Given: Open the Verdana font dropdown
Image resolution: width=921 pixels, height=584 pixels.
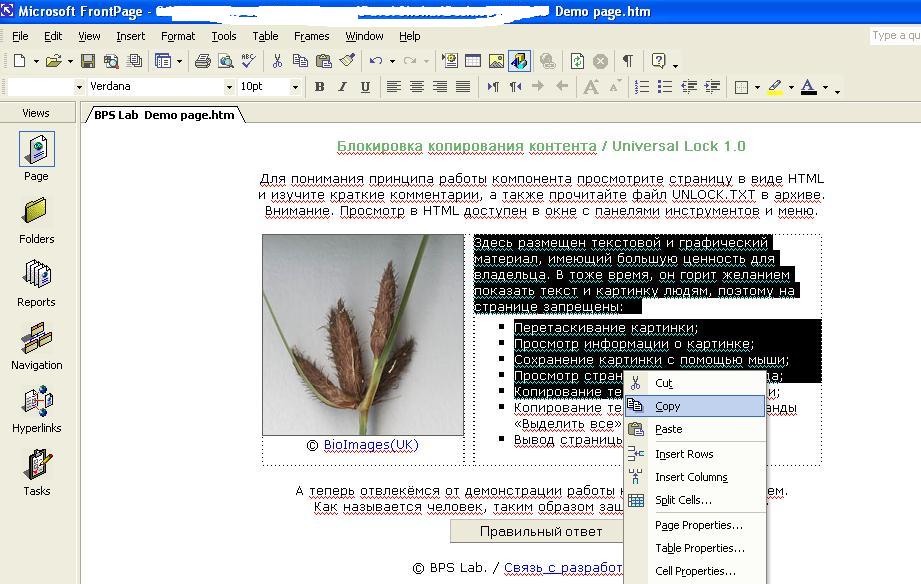Looking at the screenshot, I should click(x=229, y=87).
